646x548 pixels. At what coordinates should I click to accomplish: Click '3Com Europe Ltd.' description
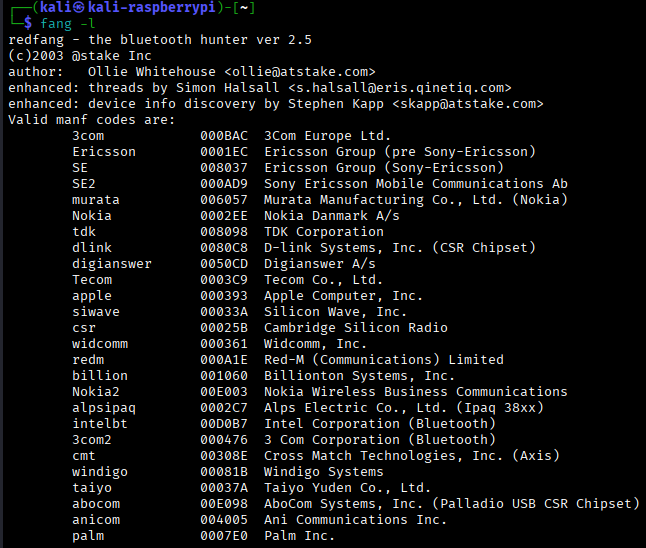click(x=327, y=136)
